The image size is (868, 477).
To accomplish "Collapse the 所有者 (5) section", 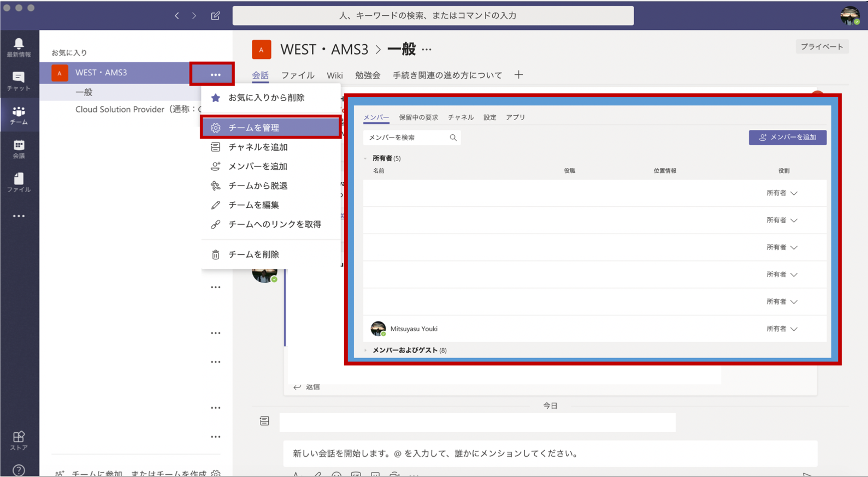I will click(x=365, y=158).
